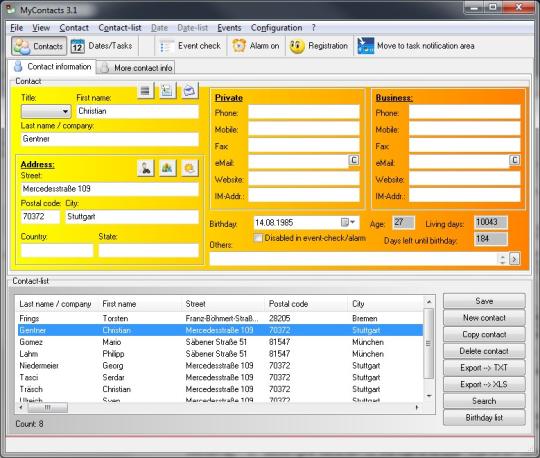540x458 pixels.
Task: Open Registration smiley icon
Action: (x=297, y=46)
